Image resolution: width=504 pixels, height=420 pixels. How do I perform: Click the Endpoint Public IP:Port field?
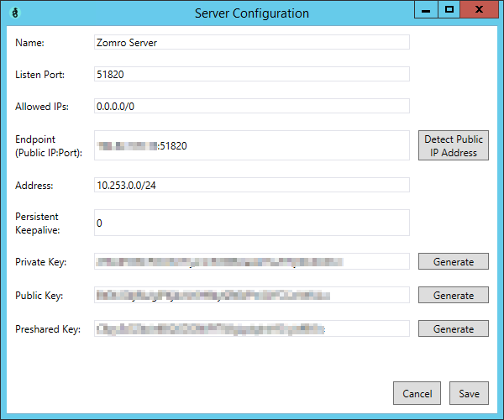(x=252, y=145)
